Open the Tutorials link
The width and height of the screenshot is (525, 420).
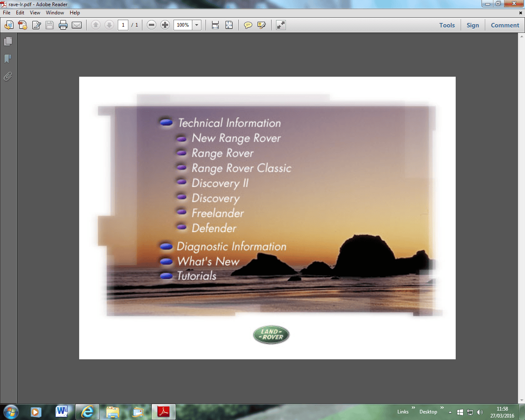click(x=196, y=276)
